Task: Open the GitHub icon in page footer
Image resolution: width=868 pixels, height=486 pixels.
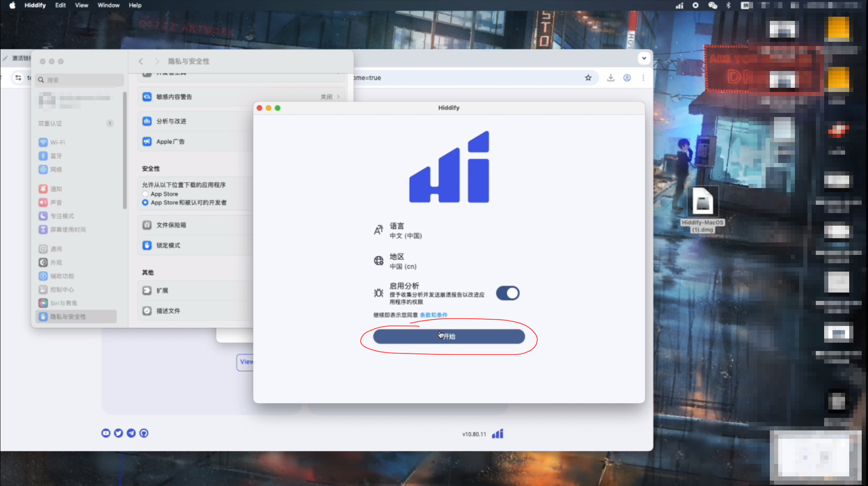Action: (144, 433)
